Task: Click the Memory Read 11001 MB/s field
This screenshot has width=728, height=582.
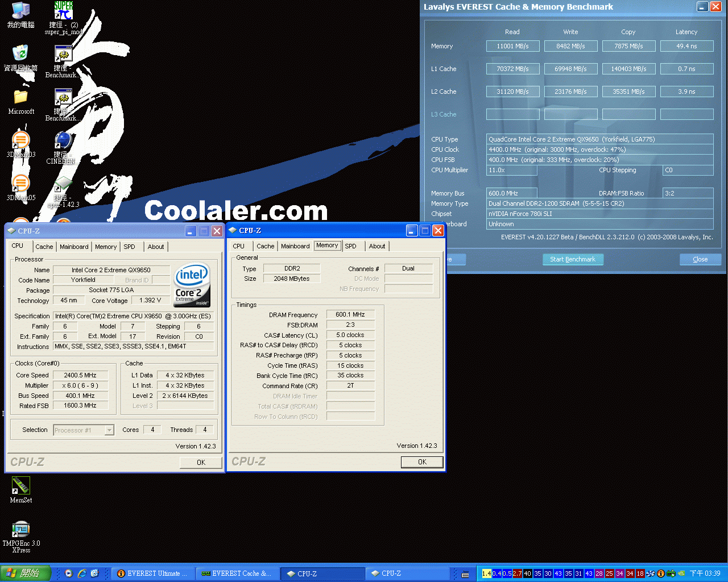Action: pyautogui.click(x=513, y=46)
